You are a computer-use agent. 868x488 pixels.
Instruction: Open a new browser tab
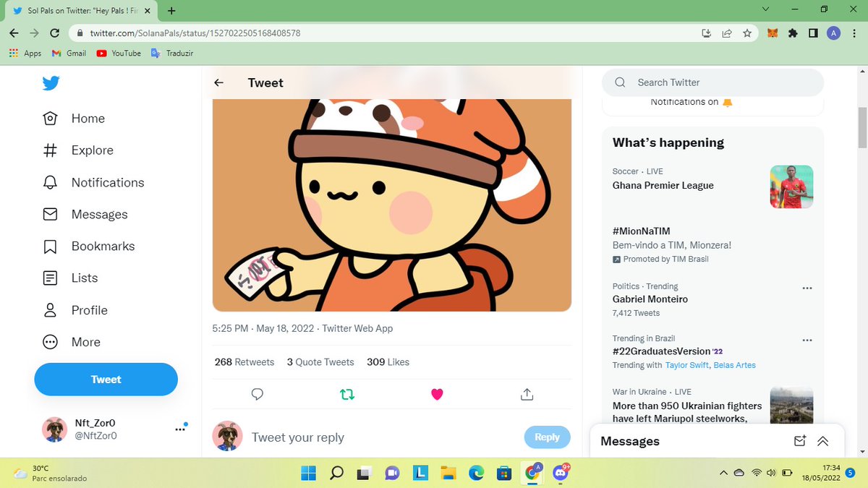coord(171,11)
